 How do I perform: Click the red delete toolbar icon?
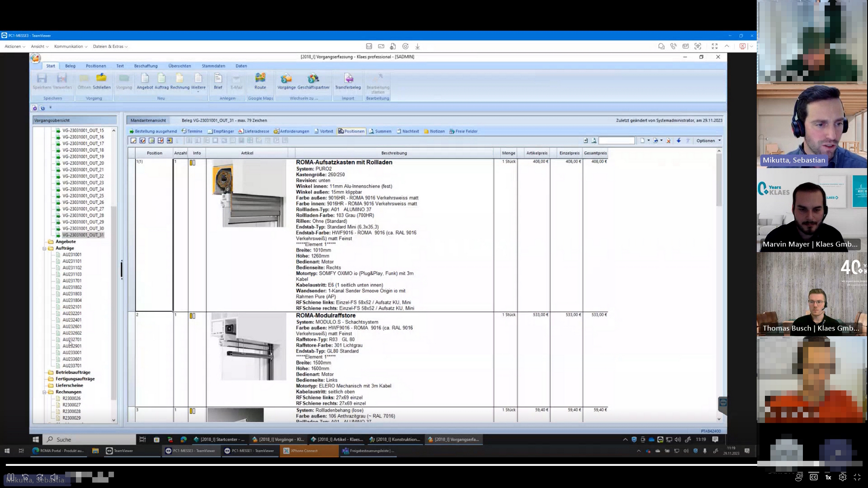(668, 141)
